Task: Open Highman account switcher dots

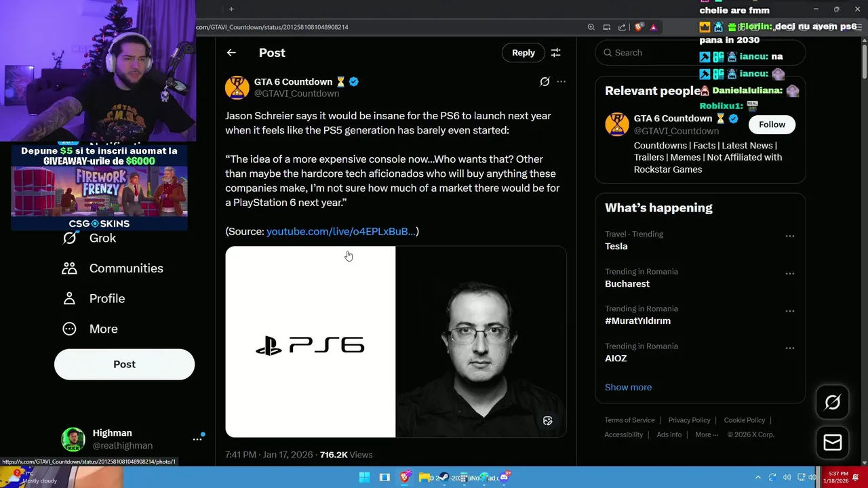Action: click(x=197, y=439)
